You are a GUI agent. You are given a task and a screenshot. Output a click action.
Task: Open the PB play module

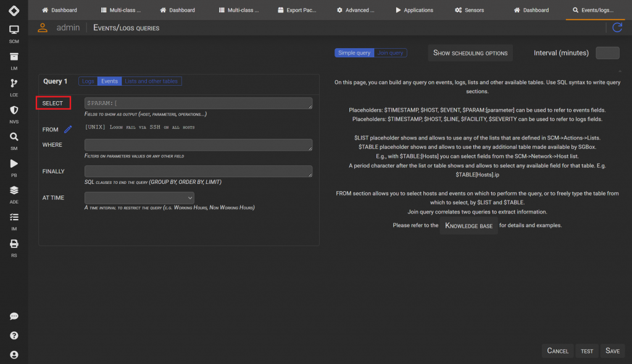[x=14, y=168]
